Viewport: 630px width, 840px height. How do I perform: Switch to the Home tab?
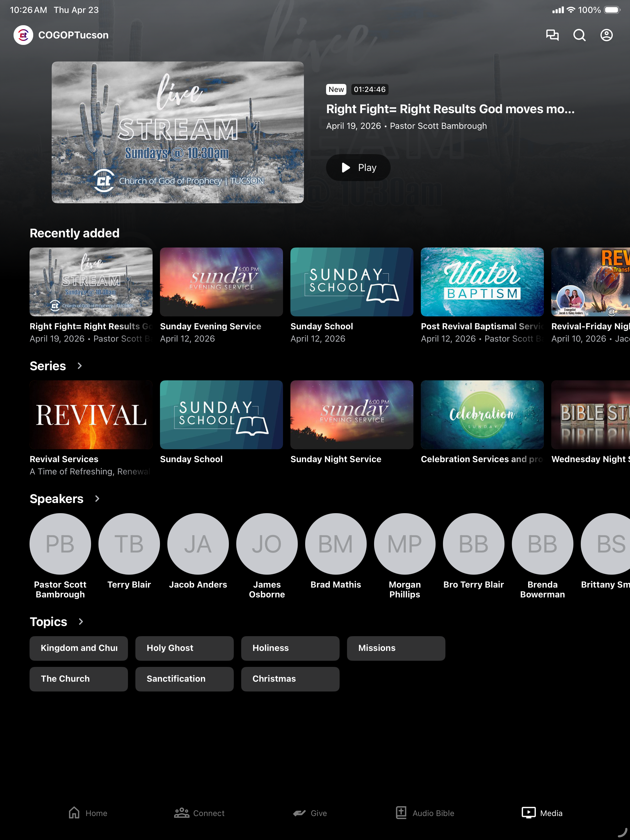[88, 813]
